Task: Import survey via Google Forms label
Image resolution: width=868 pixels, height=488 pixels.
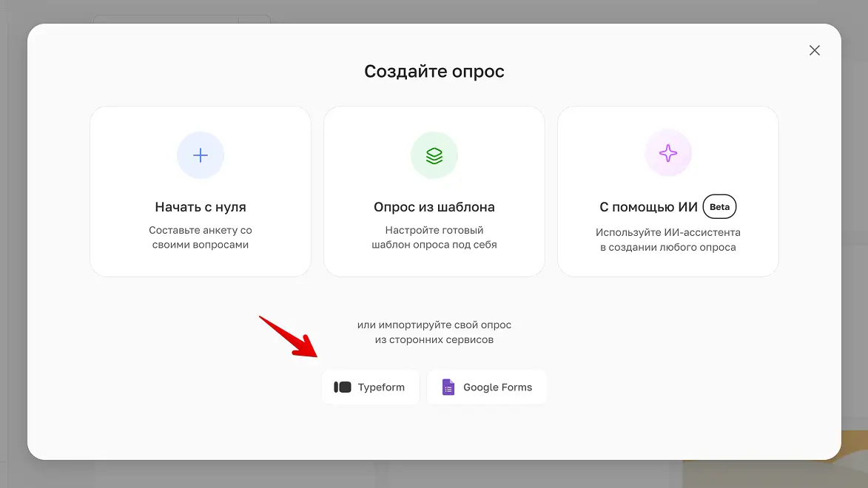Action: click(497, 387)
